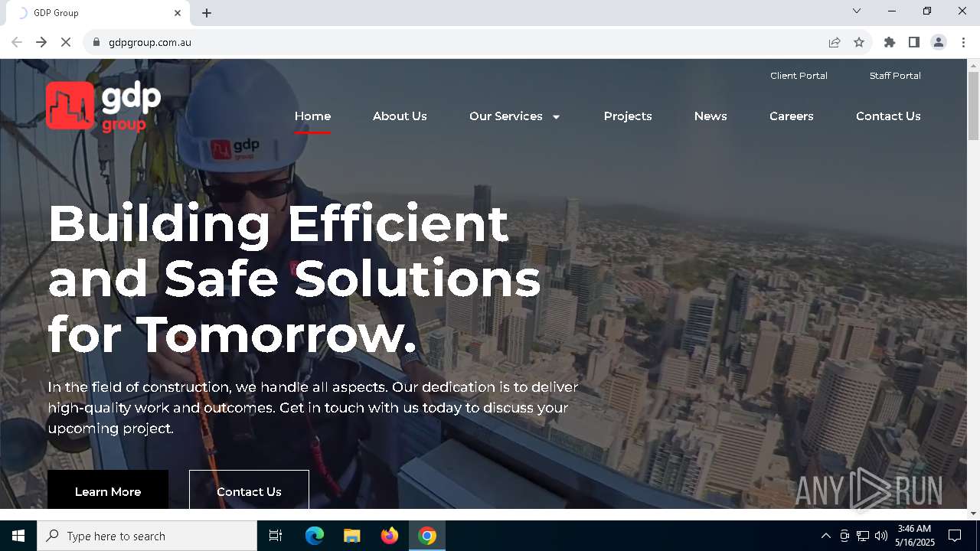Launch Firefox from taskbar
The height and width of the screenshot is (551, 980).
390,536
